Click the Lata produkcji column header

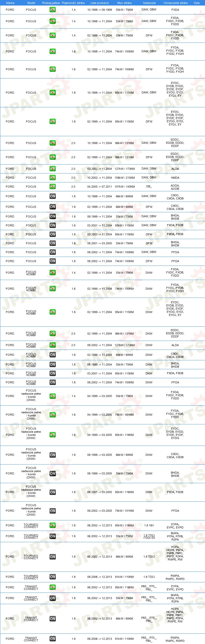pyautogui.click(x=100, y=3)
